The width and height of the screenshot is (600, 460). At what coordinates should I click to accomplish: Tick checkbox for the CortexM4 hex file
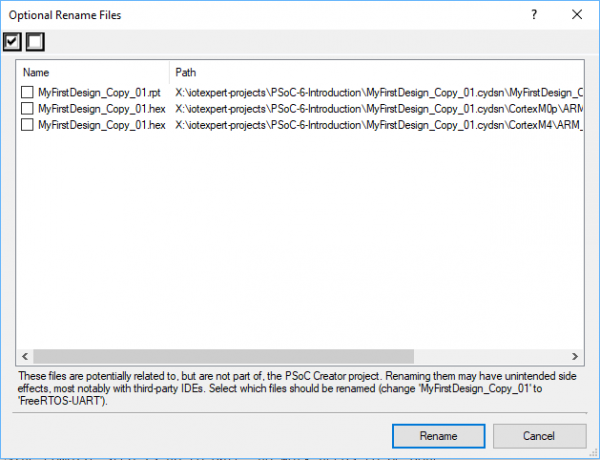coord(28,125)
